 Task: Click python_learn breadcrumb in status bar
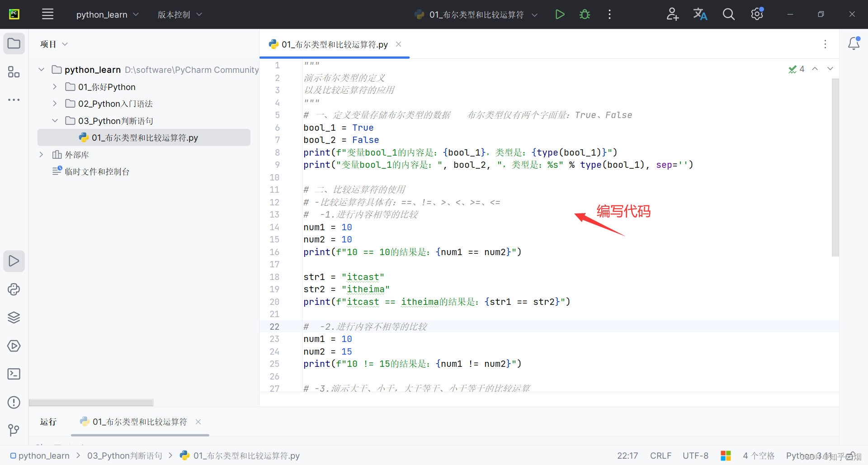(x=39, y=456)
